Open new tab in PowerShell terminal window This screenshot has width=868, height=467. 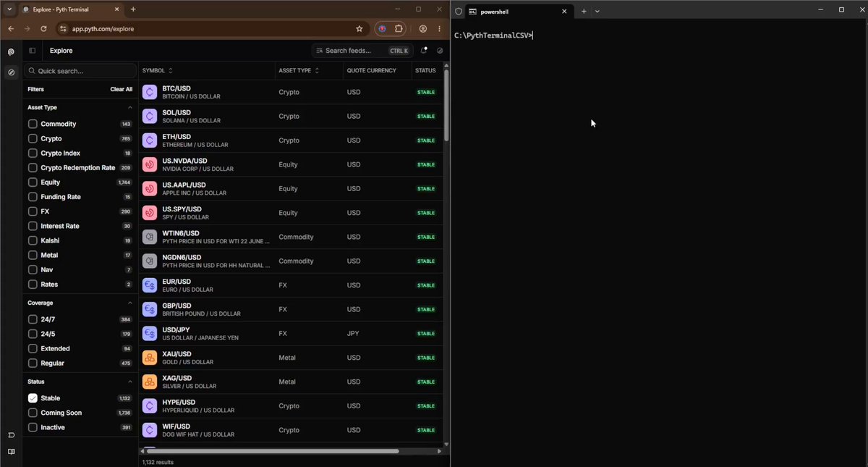click(584, 11)
